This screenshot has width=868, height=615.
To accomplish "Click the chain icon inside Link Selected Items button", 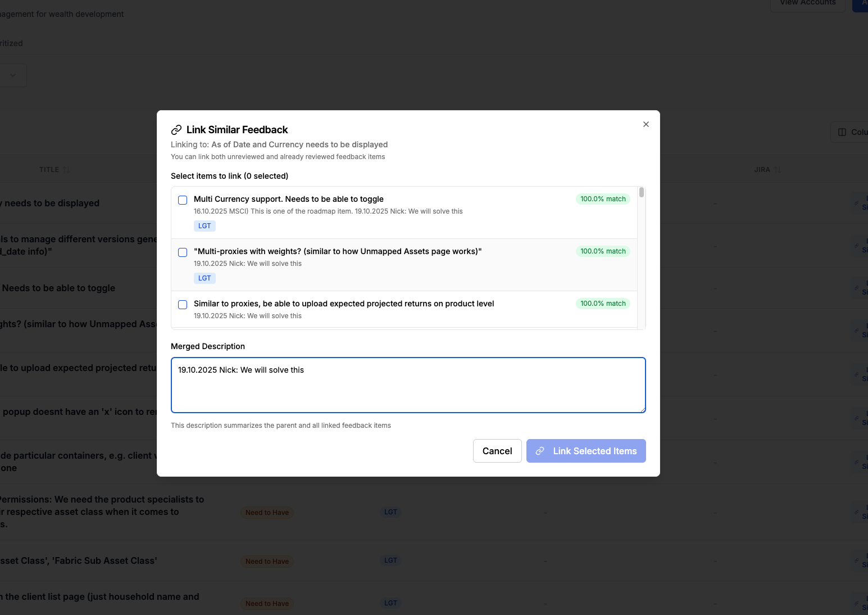I will click(540, 451).
